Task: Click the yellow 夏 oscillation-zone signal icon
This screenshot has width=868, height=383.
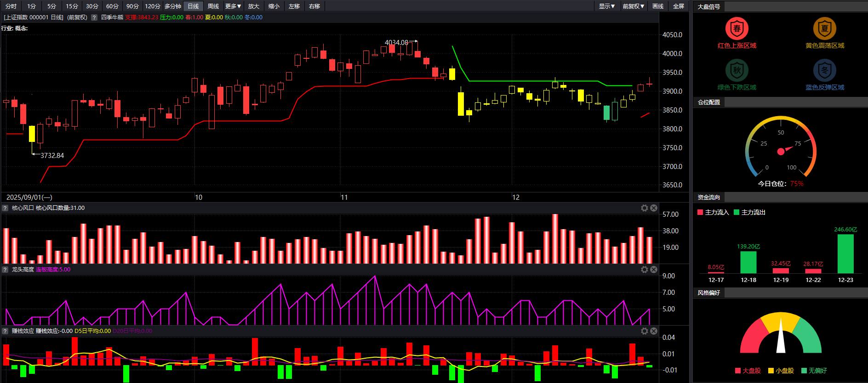Action: pos(825,28)
